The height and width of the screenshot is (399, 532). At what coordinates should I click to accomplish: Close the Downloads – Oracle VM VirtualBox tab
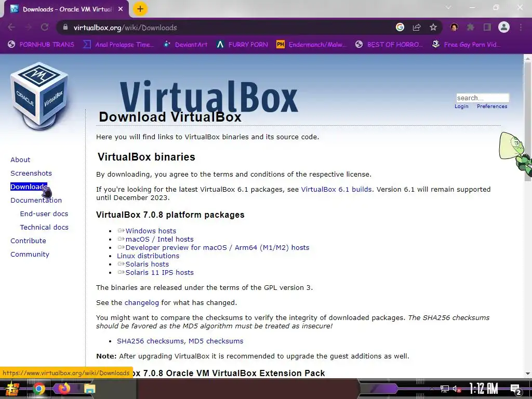[121, 9]
